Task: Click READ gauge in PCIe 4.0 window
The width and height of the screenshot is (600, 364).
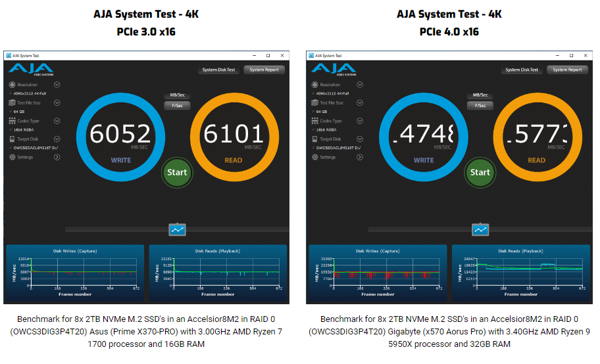Action: coord(537,137)
